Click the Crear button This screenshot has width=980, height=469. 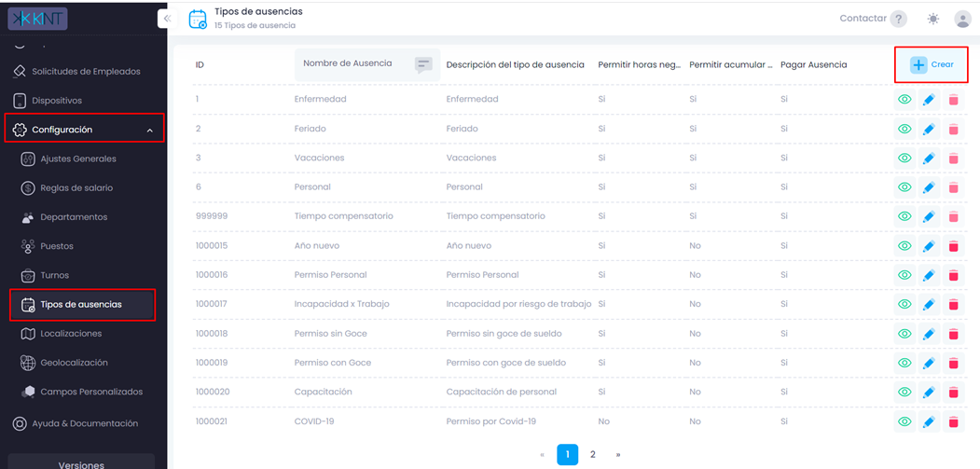932,64
